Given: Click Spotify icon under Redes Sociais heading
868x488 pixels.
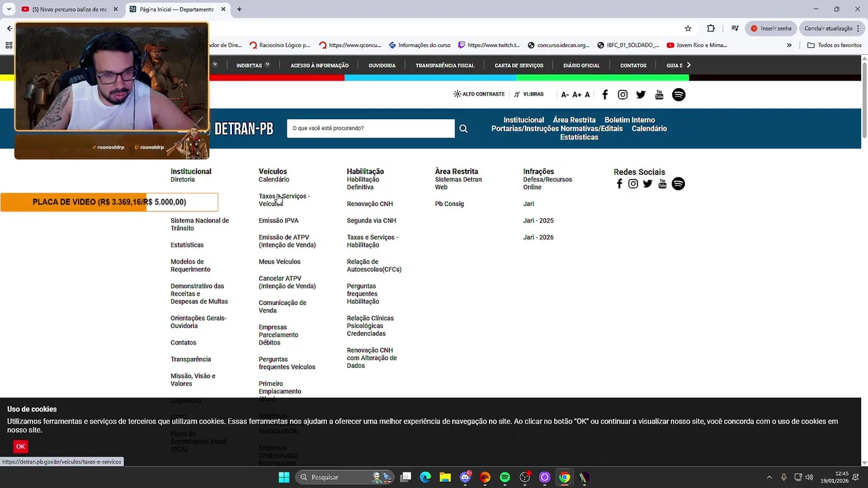Looking at the screenshot, I should [x=678, y=184].
